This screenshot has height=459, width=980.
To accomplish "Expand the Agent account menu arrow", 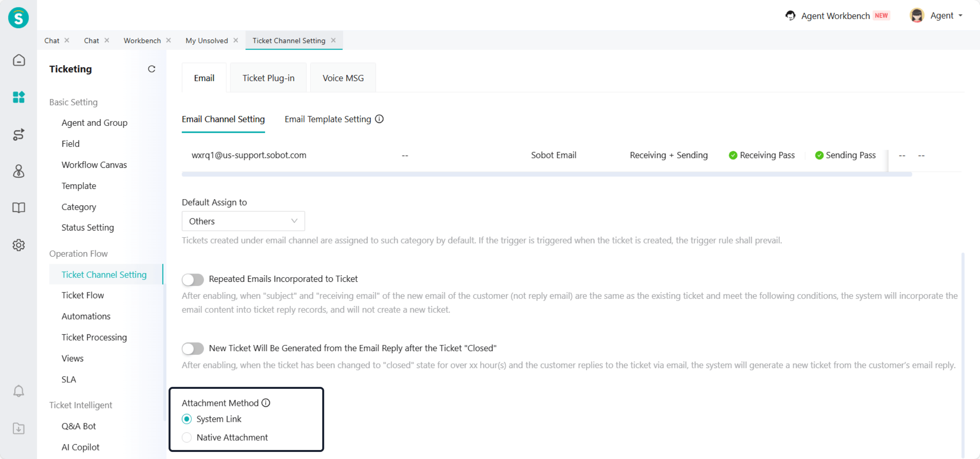I will pyautogui.click(x=960, y=16).
